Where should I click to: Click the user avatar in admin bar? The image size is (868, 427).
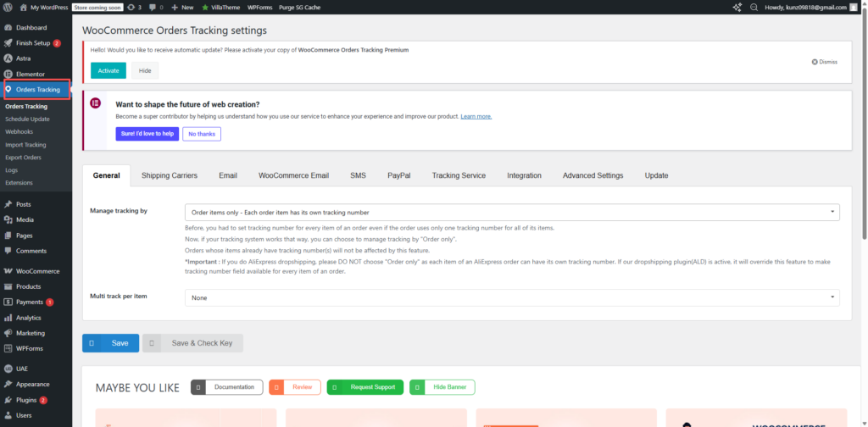853,8
